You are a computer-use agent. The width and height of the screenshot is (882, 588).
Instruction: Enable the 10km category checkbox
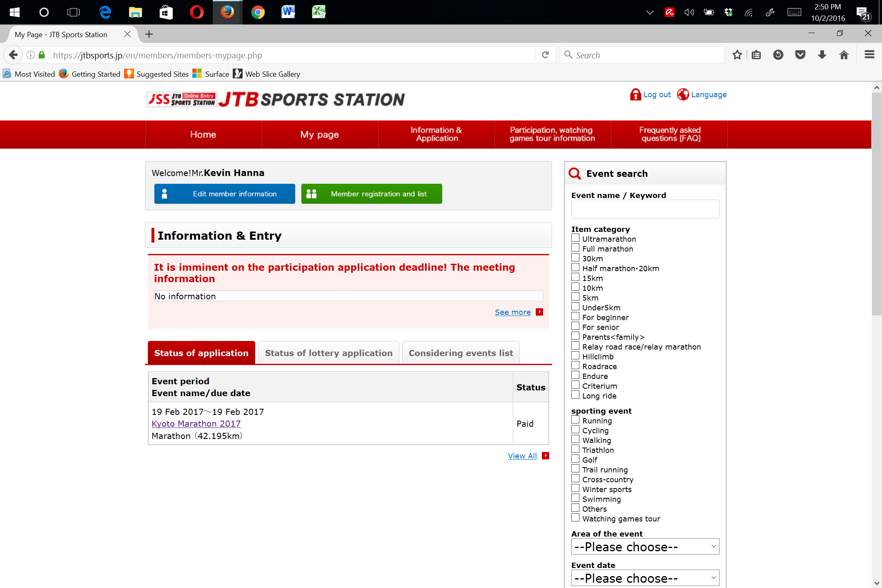(x=575, y=287)
